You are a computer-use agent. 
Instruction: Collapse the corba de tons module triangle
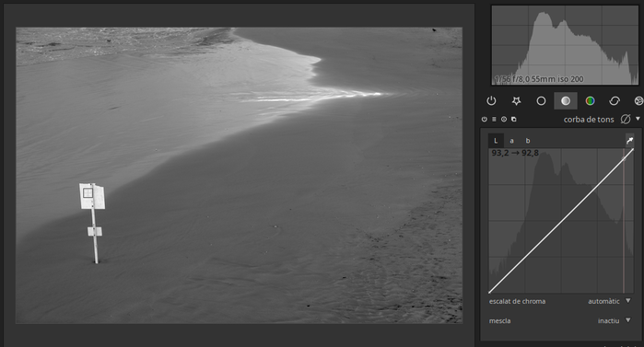tap(638, 119)
